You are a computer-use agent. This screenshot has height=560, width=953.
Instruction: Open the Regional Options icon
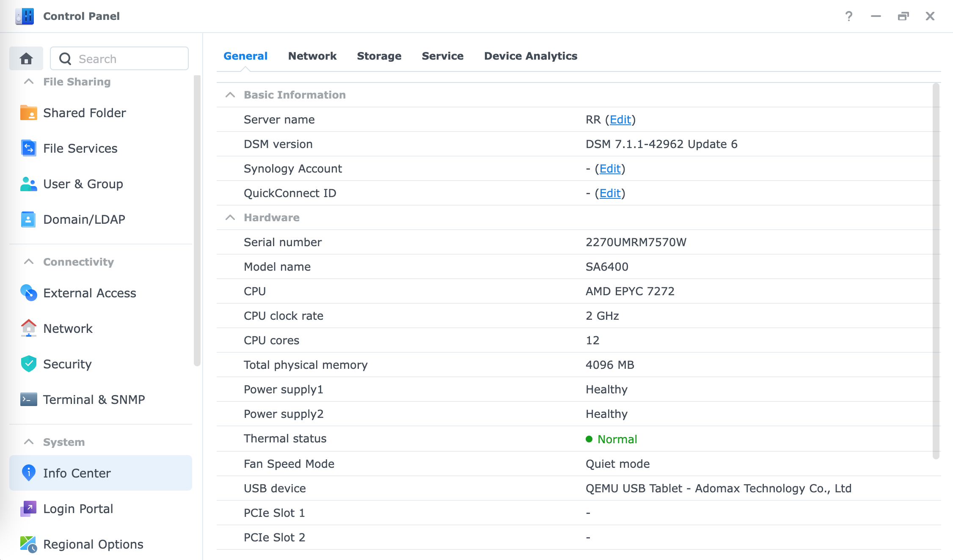28,544
